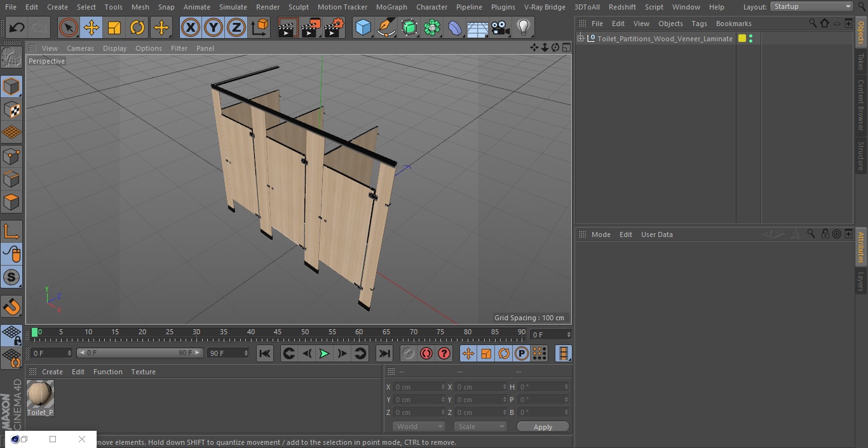The width and height of the screenshot is (868, 448).
Task: Switch to Points mode
Action: tap(11, 156)
